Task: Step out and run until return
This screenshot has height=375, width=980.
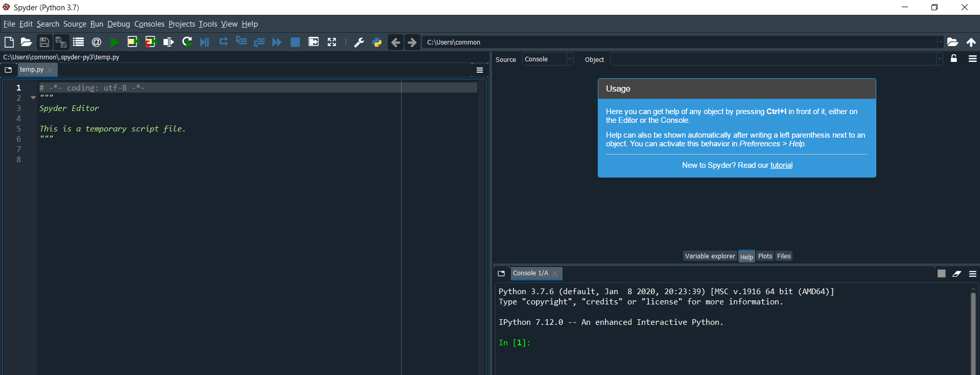Action: coord(259,42)
